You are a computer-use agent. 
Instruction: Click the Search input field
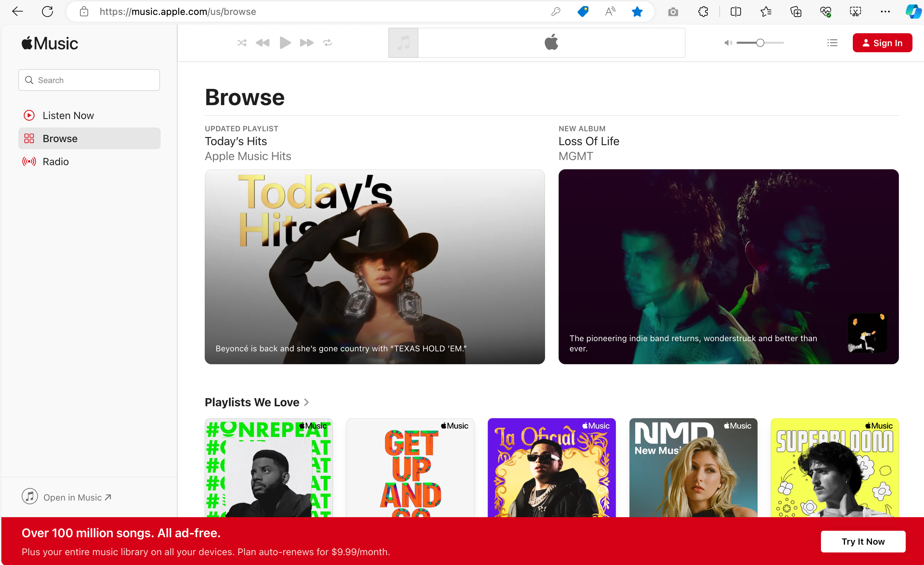89,80
